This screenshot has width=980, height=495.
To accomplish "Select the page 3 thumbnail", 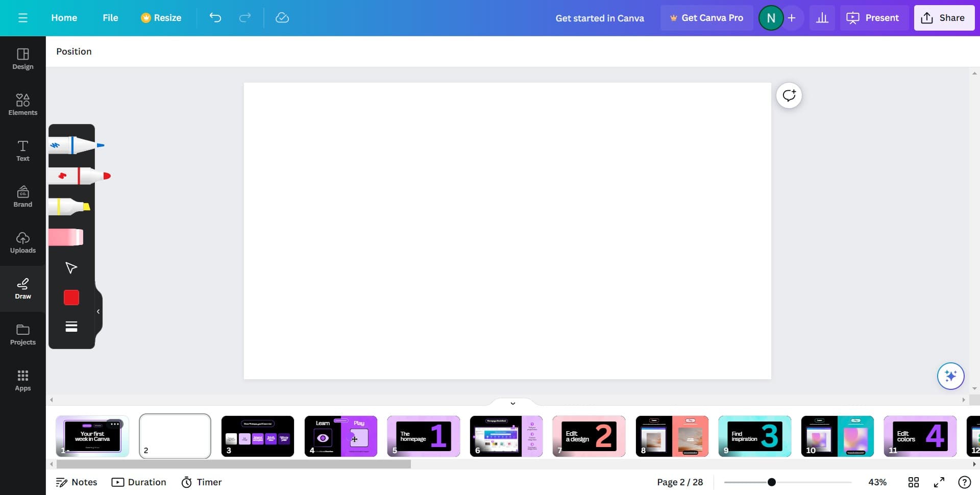I will 258,436.
